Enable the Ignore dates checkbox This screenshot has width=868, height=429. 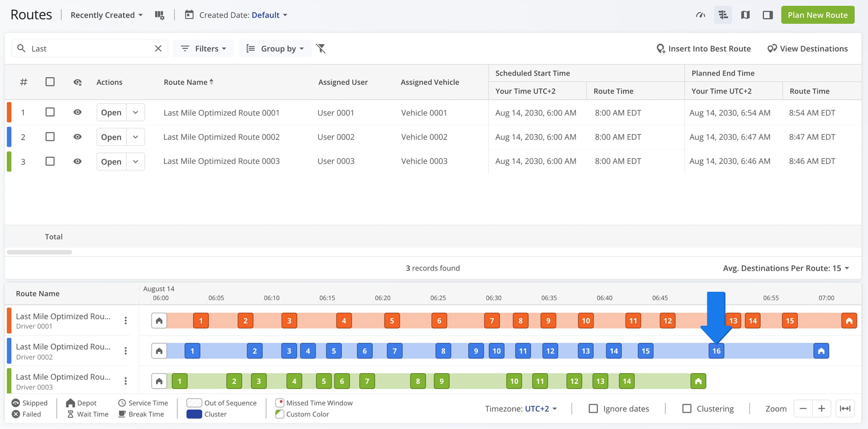[593, 408]
